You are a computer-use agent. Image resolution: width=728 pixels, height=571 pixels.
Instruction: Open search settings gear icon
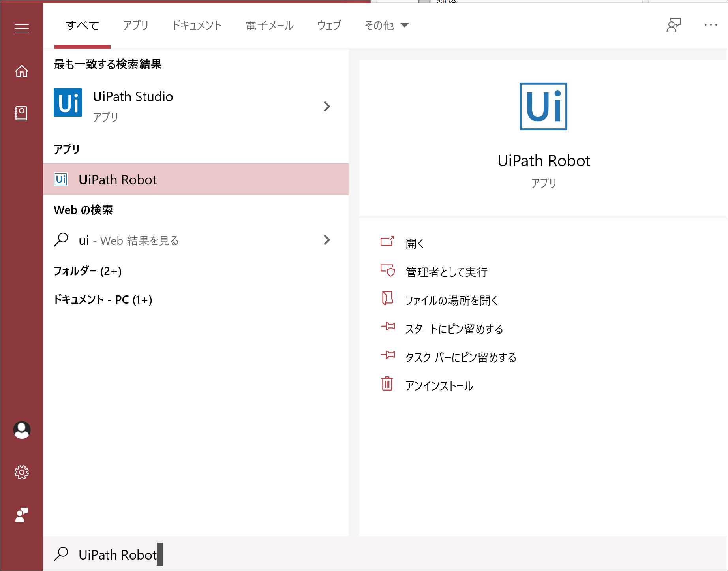click(x=22, y=472)
